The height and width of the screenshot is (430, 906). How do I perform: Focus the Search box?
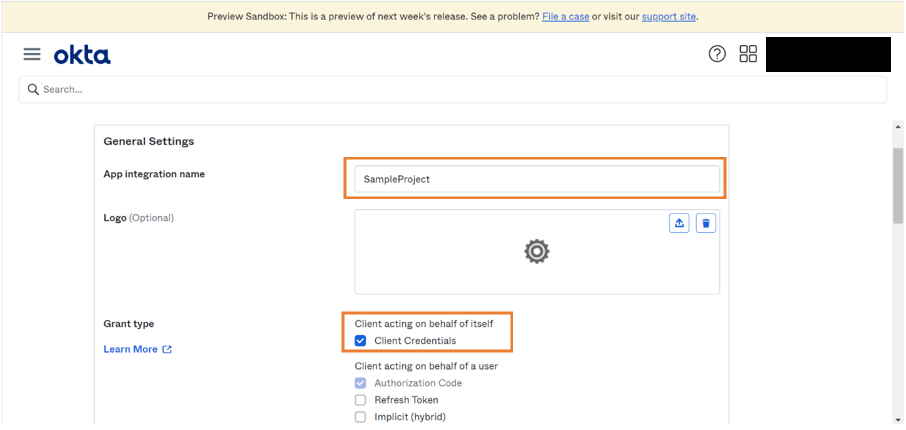460,90
